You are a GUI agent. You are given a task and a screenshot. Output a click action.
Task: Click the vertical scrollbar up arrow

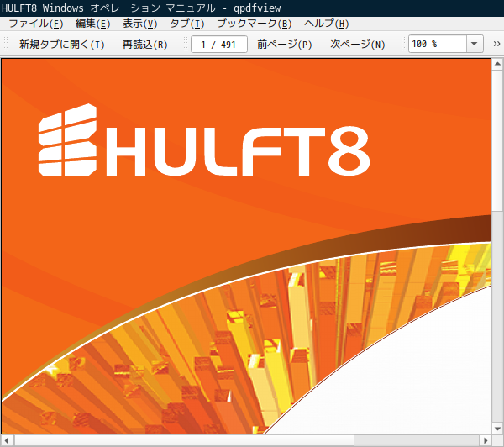pos(497,65)
